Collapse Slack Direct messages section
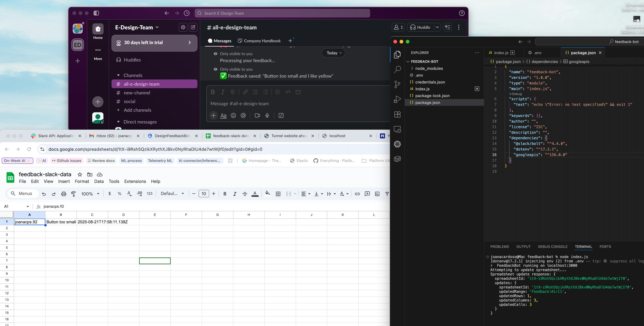Screen dimensions: 644x326 point(118,122)
